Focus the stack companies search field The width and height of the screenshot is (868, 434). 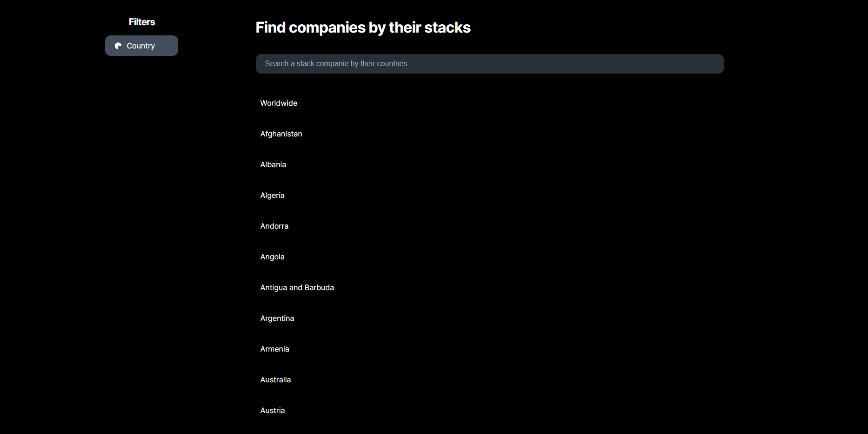(489, 64)
